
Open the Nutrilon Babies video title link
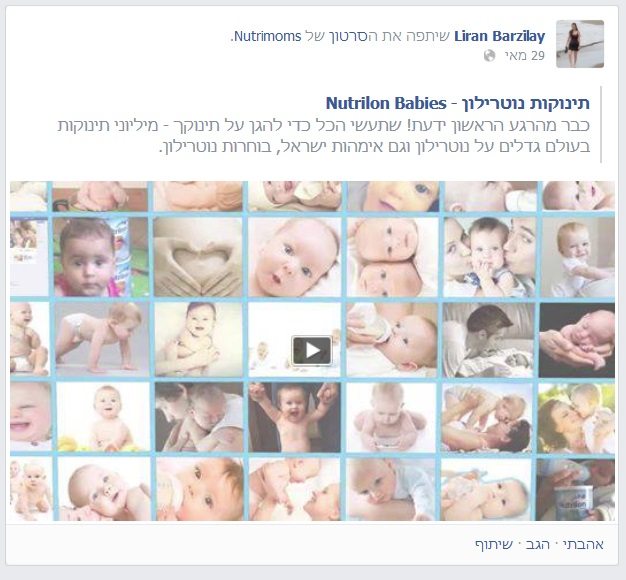tap(458, 103)
